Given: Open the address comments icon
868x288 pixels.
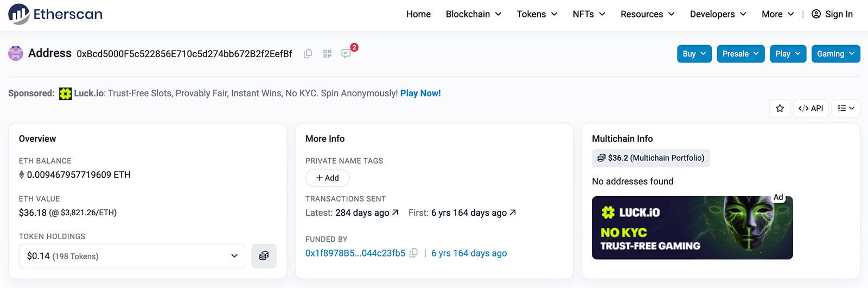Looking at the screenshot, I should (x=346, y=54).
